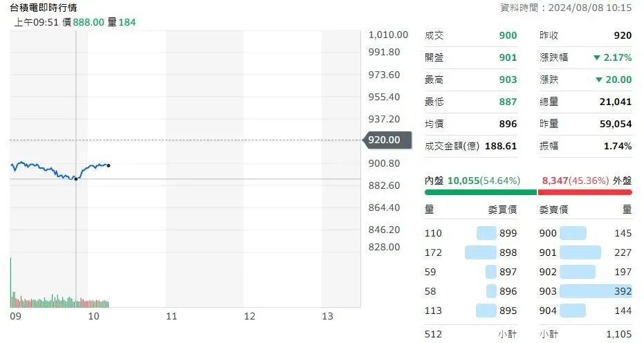Click the ask price 904
This screenshot has height=343, width=644.
(548, 310)
